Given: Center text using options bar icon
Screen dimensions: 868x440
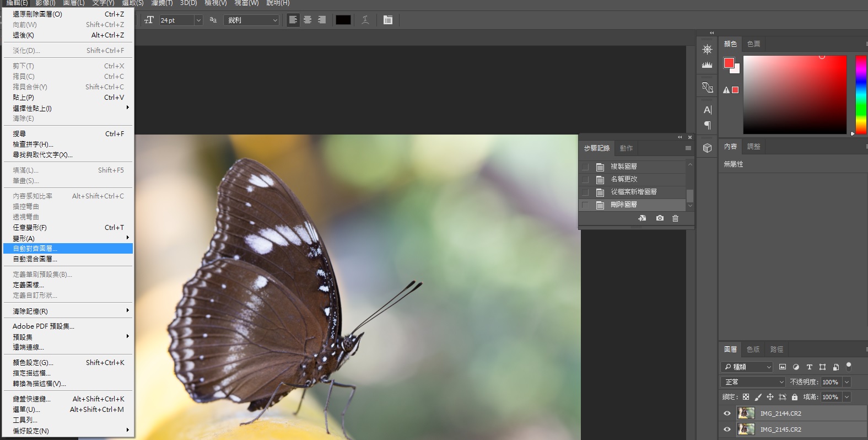Looking at the screenshot, I should point(308,20).
